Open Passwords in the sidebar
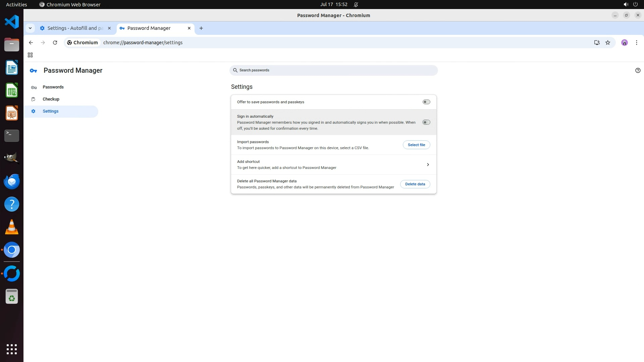Screen dimensions: 644x362 [53, 87]
